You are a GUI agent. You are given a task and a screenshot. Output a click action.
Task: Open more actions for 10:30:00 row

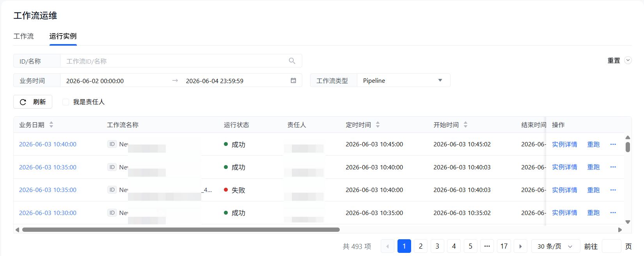(613, 213)
